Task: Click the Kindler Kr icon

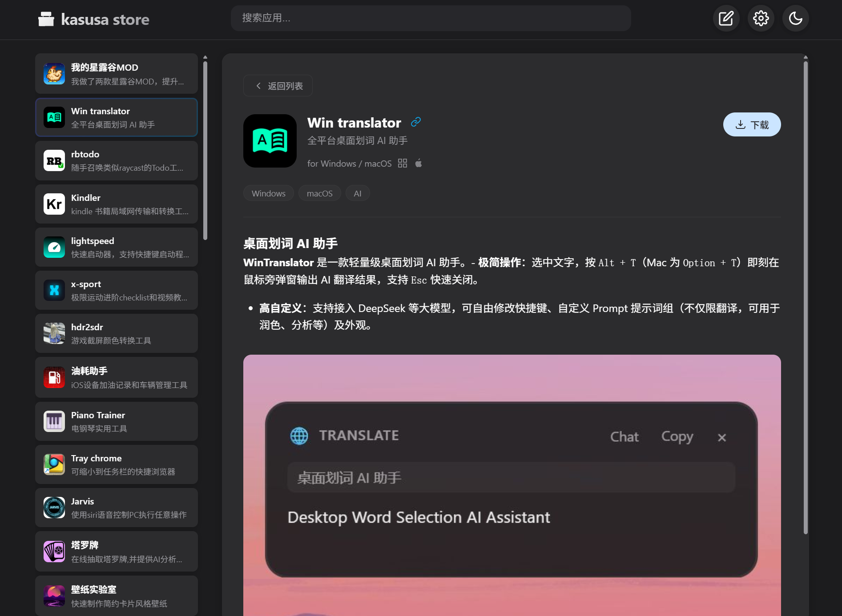Action: pyautogui.click(x=54, y=204)
